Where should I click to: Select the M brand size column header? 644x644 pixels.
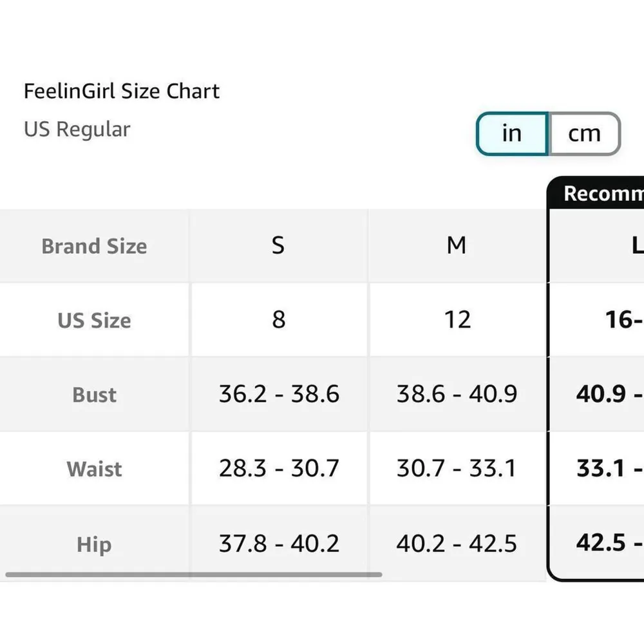(457, 245)
